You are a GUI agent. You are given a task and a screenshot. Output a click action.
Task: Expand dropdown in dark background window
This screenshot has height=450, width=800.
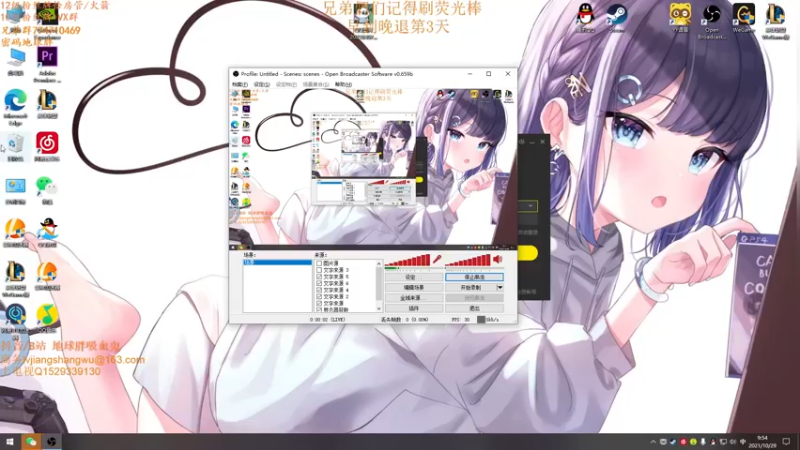click(x=531, y=206)
